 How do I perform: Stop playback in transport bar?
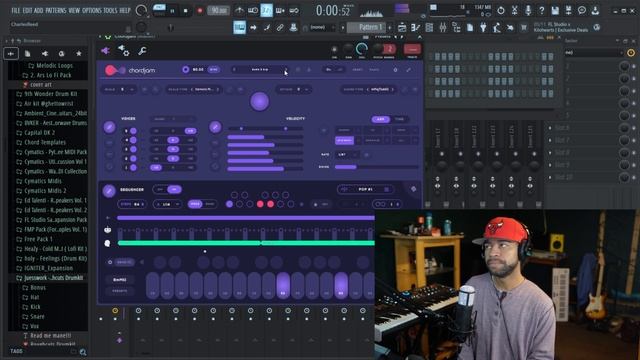(x=186, y=11)
